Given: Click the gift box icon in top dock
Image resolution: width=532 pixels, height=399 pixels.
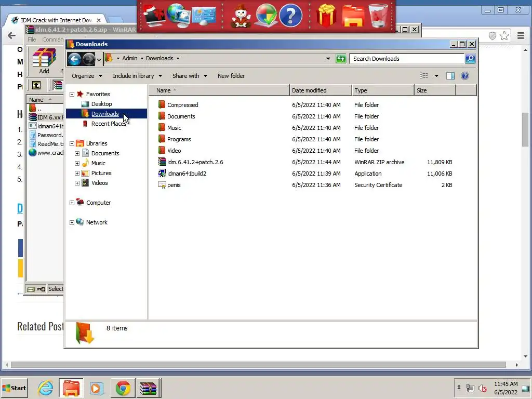Looking at the screenshot, I should coord(326,16).
